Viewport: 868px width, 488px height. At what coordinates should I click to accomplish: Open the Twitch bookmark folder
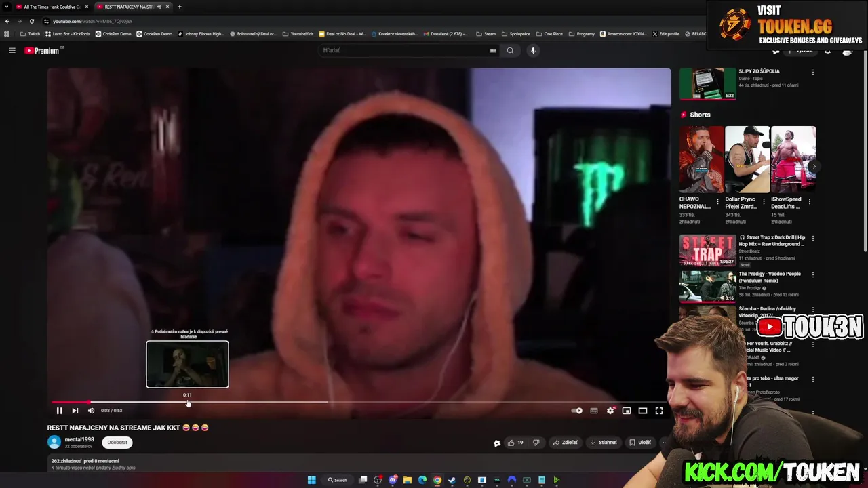[x=30, y=34]
